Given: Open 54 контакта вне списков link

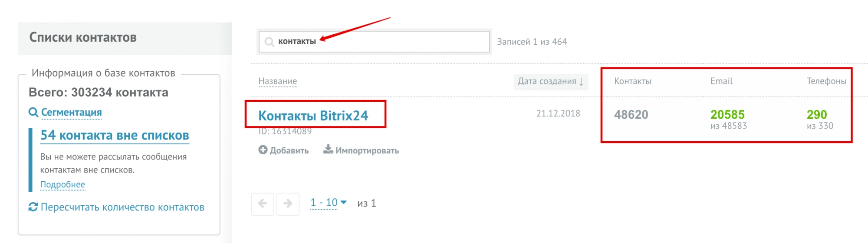Looking at the screenshot, I should tap(115, 136).
